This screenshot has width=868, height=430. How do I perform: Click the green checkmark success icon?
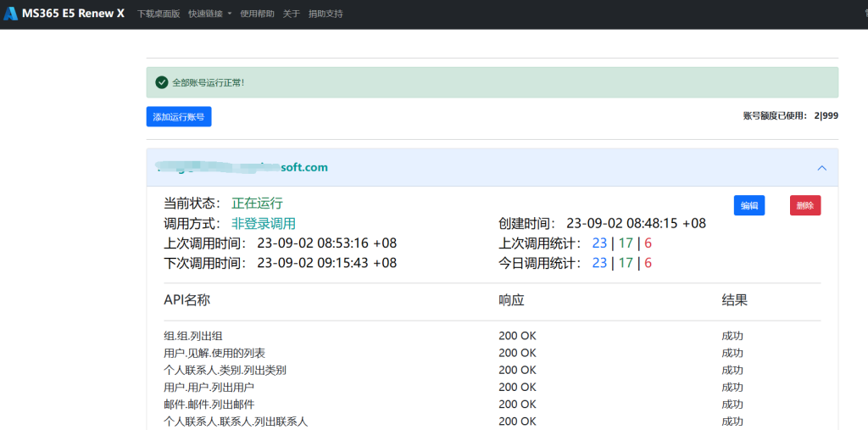tap(162, 82)
